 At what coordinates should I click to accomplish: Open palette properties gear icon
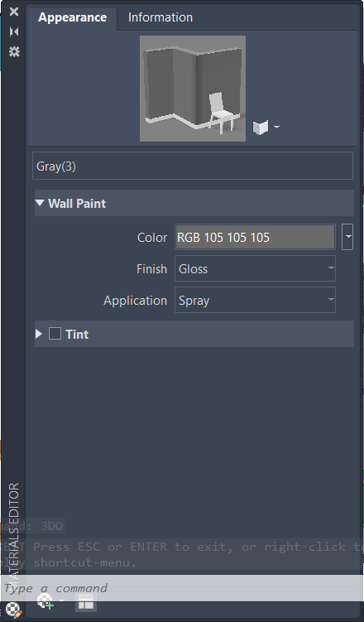point(14,51)
